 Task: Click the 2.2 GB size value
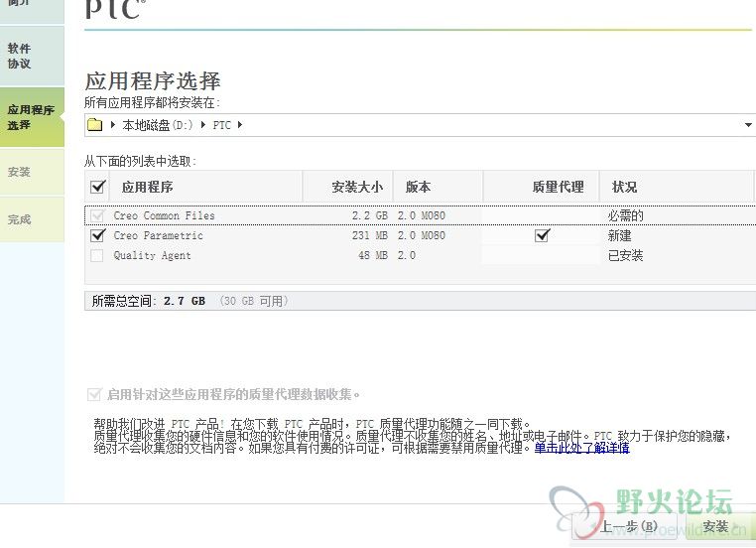pos(370,215)
